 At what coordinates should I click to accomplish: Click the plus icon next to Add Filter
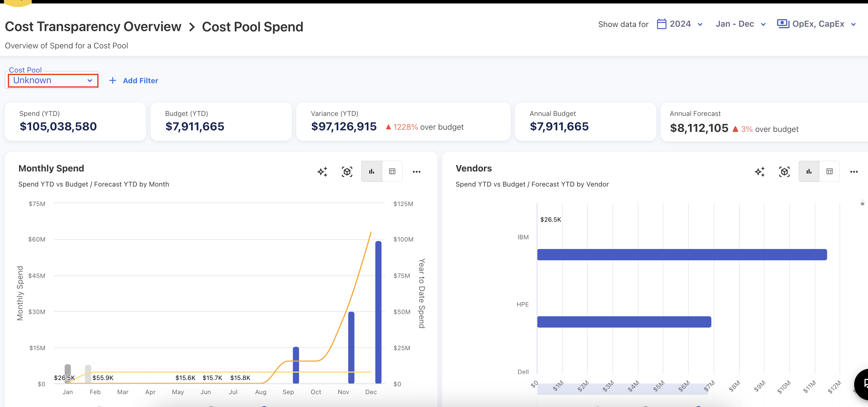pyautogui.click(x=113, y=81)
